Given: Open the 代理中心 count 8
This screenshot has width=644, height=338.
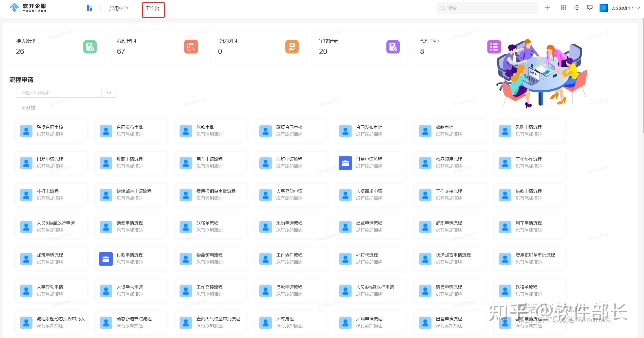Looking at the screenshot, I should (422, 51).
